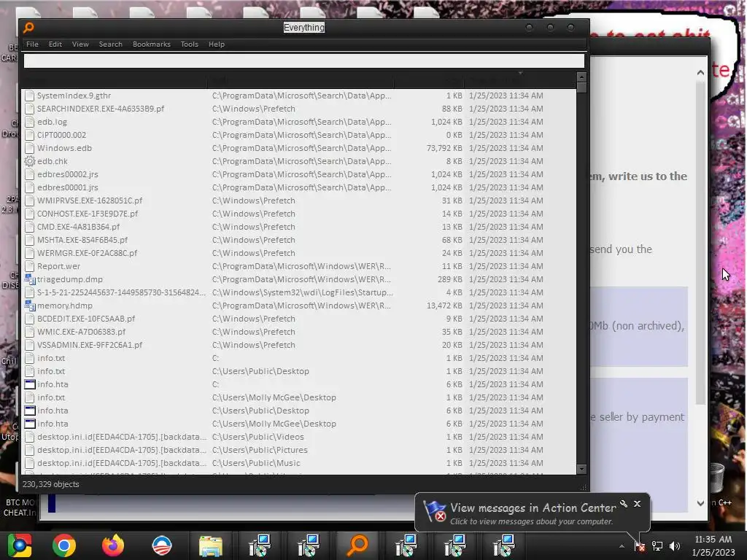This screenshot has height=560, width=747.
Task: Click the file icon next to SystemIndex.9.gthr
Action: pyautogui.click(x=29, y=96)
